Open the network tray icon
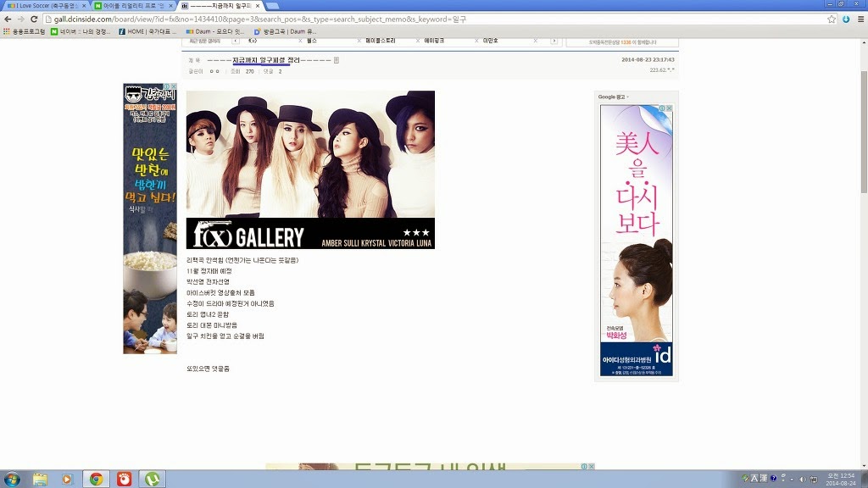868x488 pixels. [814, 480]
